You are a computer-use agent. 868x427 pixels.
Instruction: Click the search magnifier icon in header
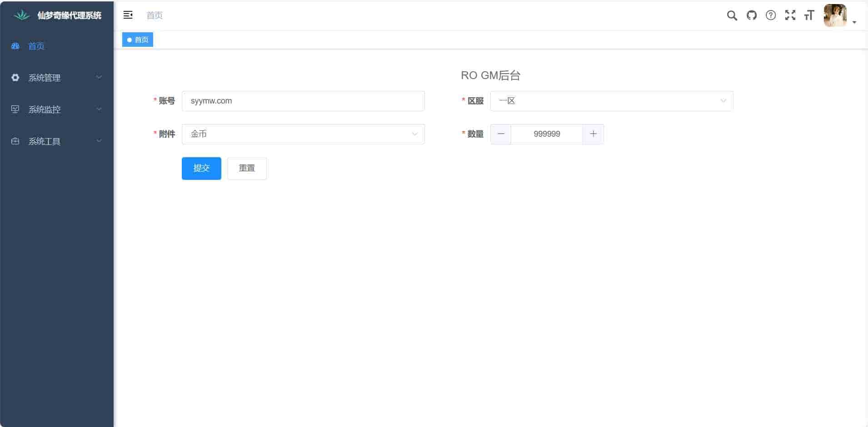click(732, 15)
